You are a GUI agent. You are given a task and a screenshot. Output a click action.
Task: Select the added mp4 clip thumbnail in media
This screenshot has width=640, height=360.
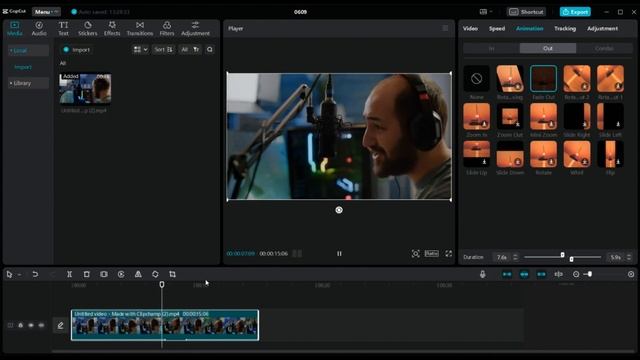85,89
